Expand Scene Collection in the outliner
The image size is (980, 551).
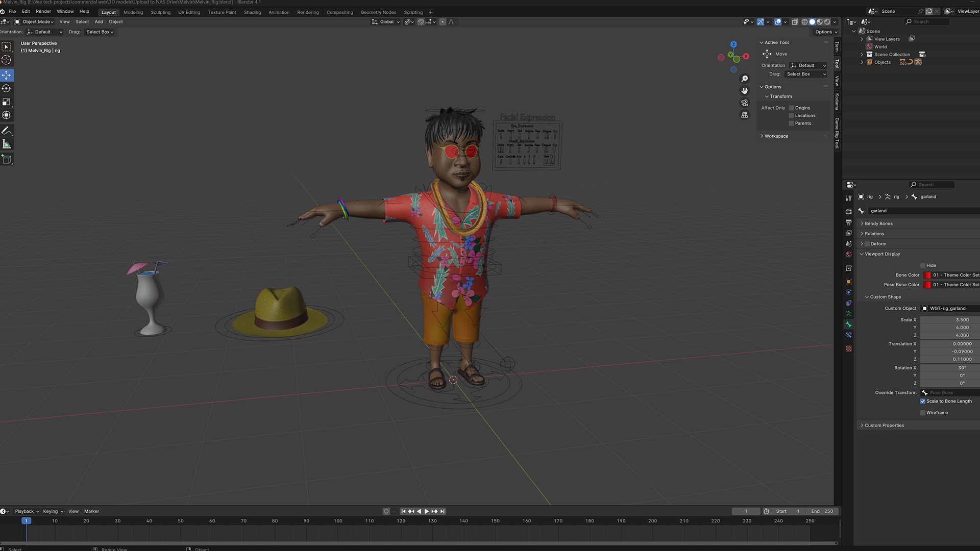(x=862, y=55)
